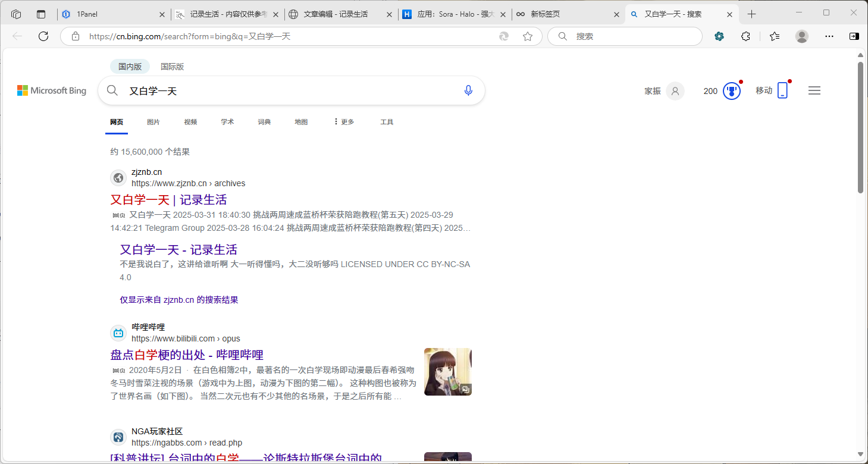Open the Bing Rewards trophy icon
Screen dimensions: 868x464
[x=731, y=91]
